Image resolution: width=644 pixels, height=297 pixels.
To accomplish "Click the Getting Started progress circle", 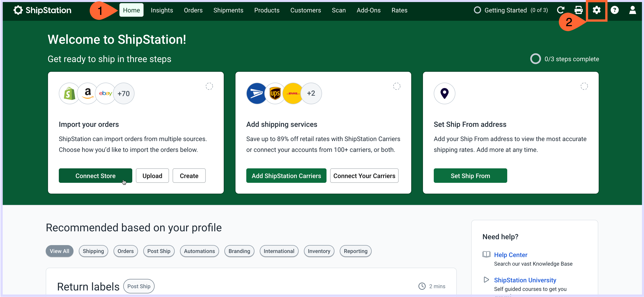I will (x=477, y=10).
